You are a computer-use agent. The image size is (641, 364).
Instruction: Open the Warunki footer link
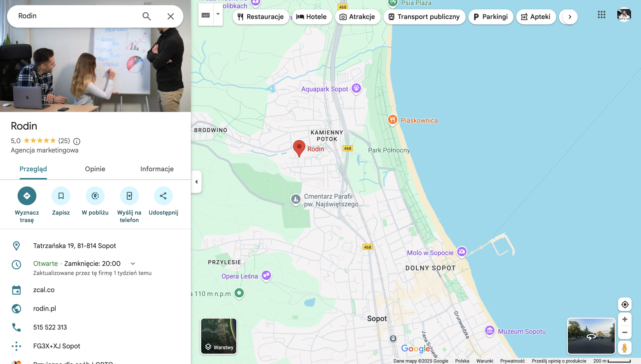click(x=485, y=361)
